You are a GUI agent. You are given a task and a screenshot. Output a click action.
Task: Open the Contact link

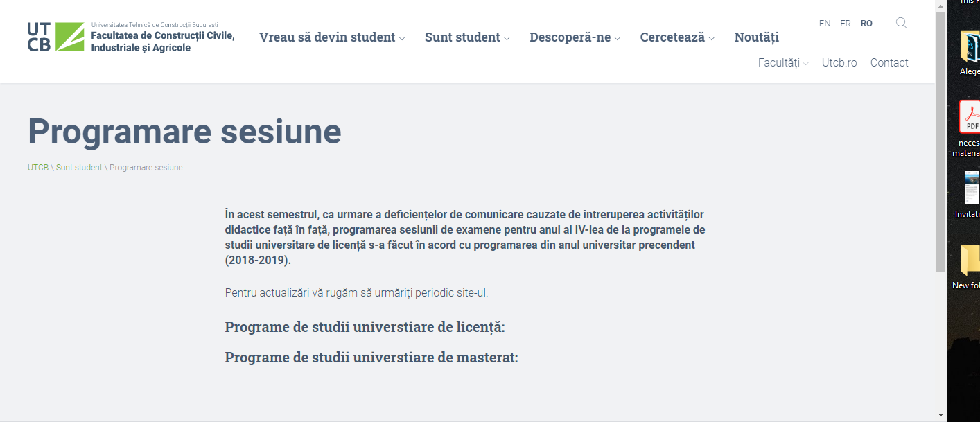(889, 63)
